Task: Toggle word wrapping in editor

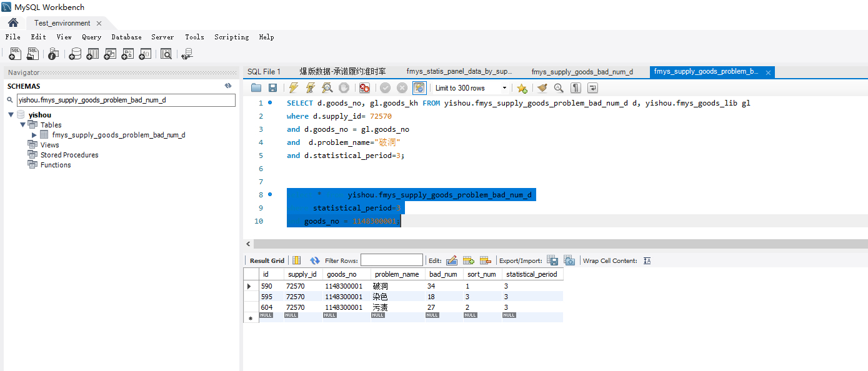Action: [592, 88]
